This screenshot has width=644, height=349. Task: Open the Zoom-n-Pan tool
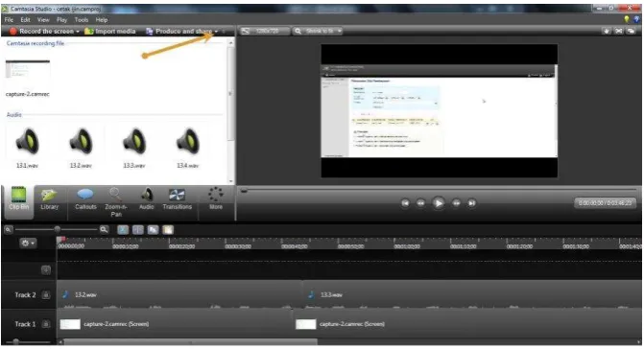pos(116,202)
